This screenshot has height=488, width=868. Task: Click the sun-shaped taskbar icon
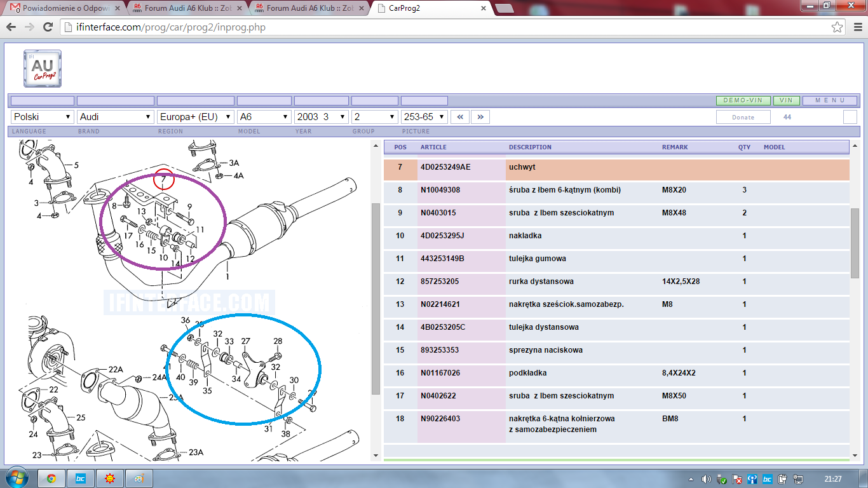109,478
